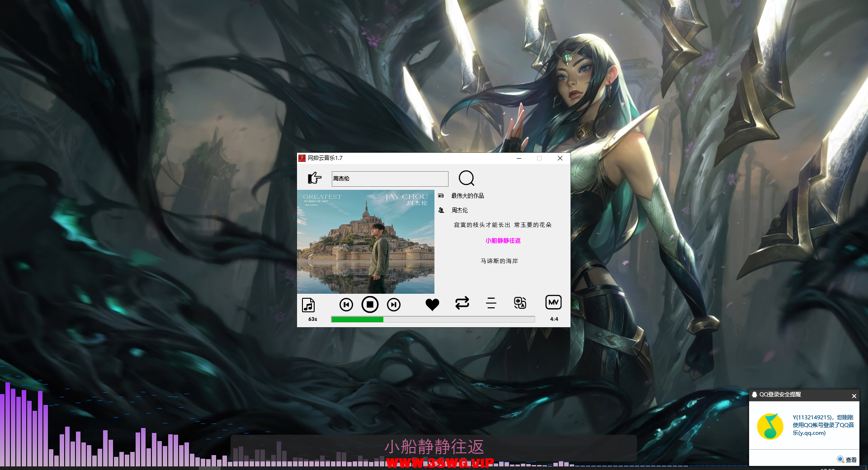Image resolution: width=868 pixels, height=470 pixels.
Task: Skip to the previous track
Action: [346, 305]
